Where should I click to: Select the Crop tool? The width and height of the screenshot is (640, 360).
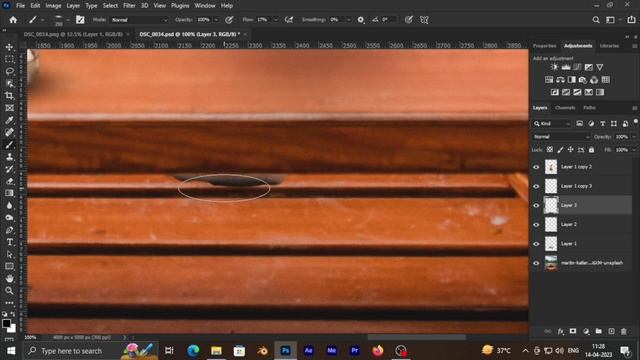tap(9, 96)
